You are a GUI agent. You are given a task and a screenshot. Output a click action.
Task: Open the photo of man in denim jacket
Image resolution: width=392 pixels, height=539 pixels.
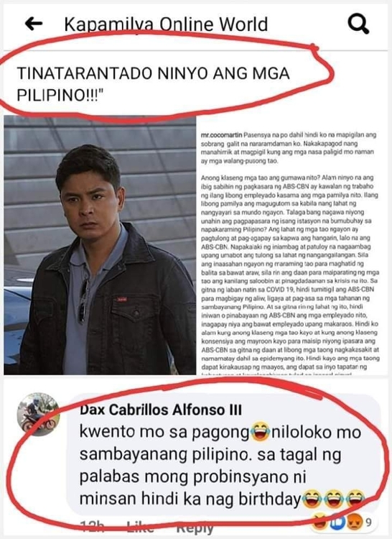[100, 245]
